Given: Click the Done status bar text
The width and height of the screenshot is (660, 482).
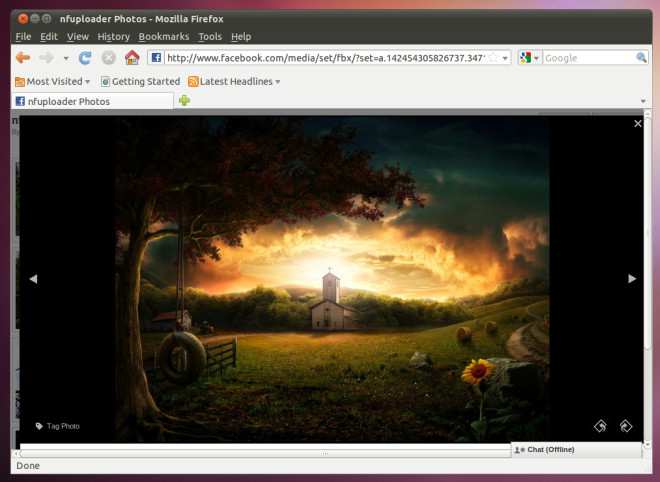Looking at the screenshot, I should pyautogui.click(x=28, y=466).
